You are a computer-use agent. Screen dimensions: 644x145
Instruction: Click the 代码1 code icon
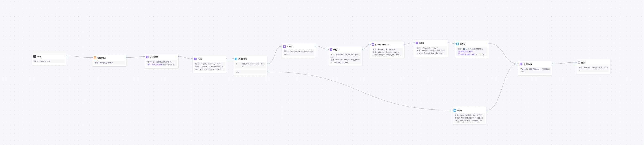[195, 59]
